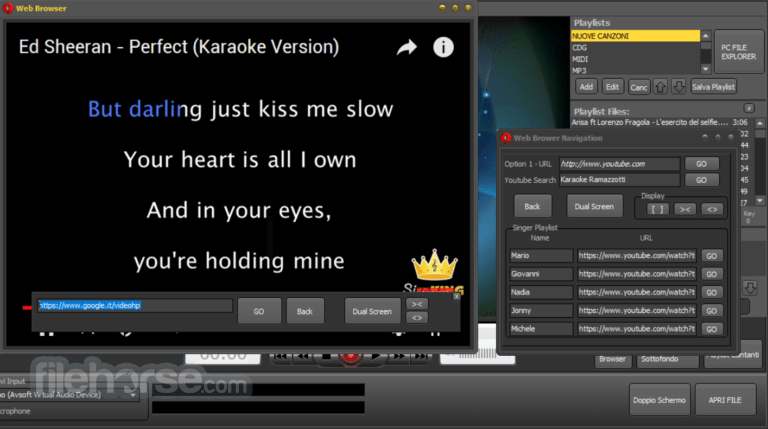Click the Canc playlist button

[639, 87]
